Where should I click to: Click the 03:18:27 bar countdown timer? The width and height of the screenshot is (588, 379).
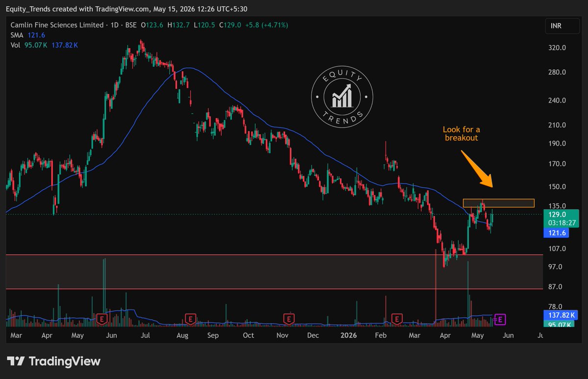pyautogui.click(x=562, y=223)
